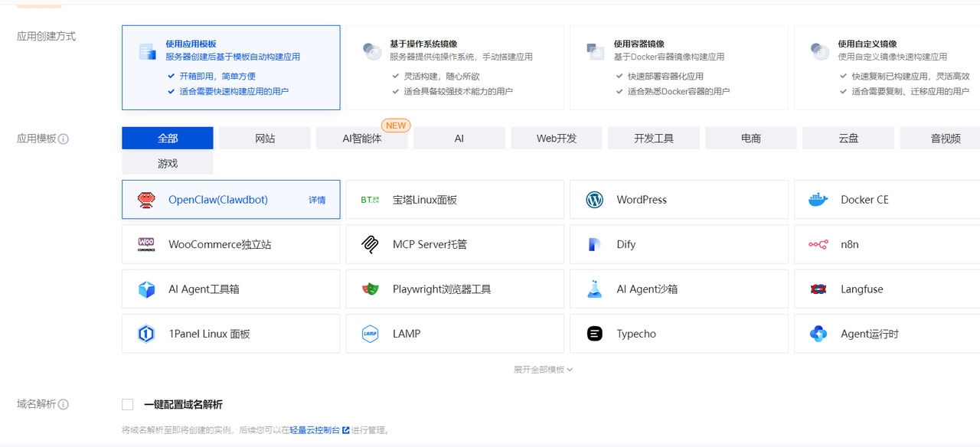Switch to the 开发工具 template tab

pos(654,139)
